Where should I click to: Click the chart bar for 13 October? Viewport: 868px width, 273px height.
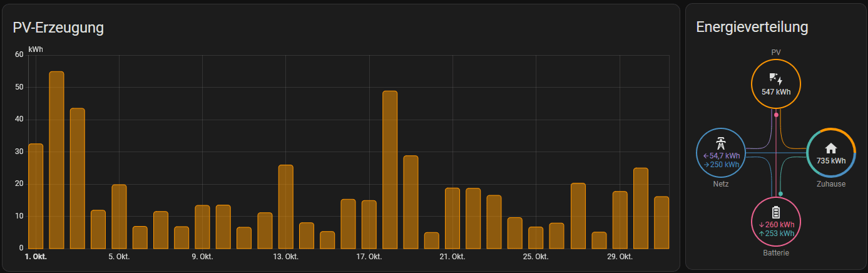[x=286, y=207]
